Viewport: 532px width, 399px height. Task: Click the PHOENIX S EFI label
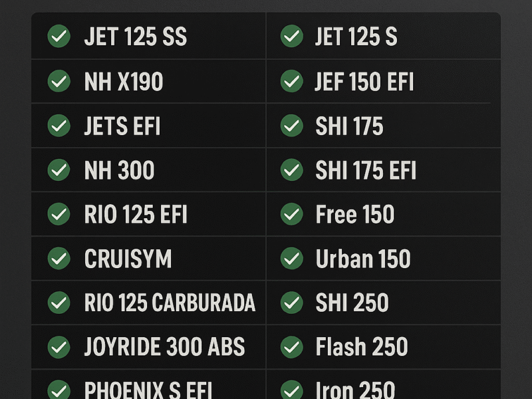pos(148,390)
